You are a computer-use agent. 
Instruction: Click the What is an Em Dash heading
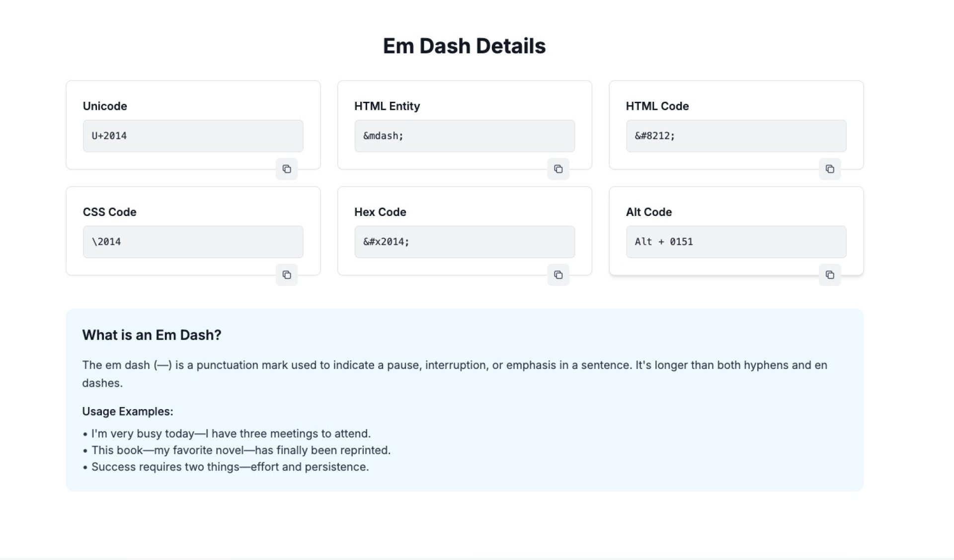pos(152,335)
